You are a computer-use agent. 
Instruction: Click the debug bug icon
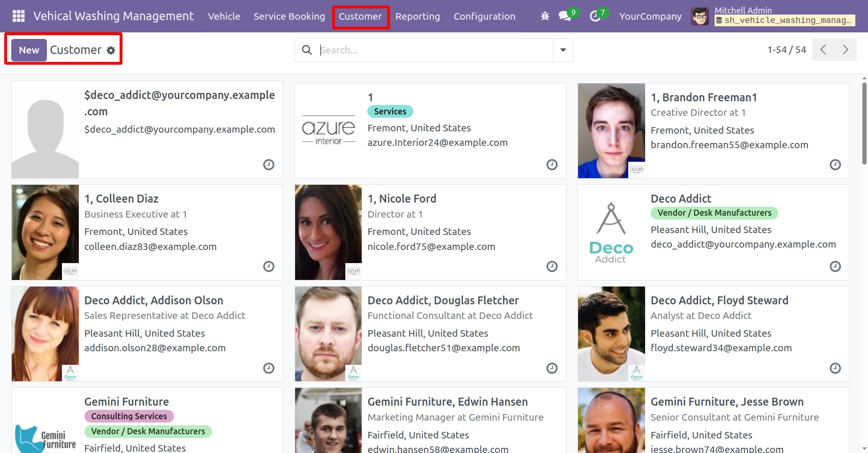click(x=545, y=16)
